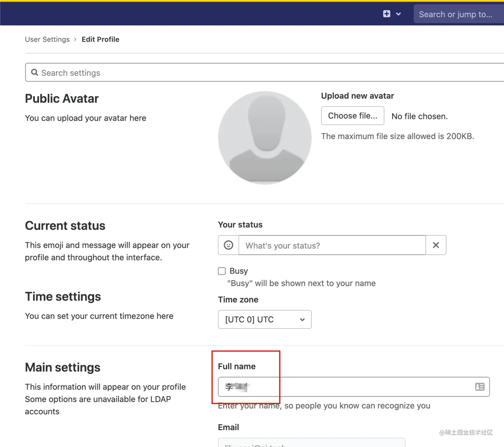Click the plus create-new icon
The height and width of the screenshot is (447, 504).
coord(387,14)
